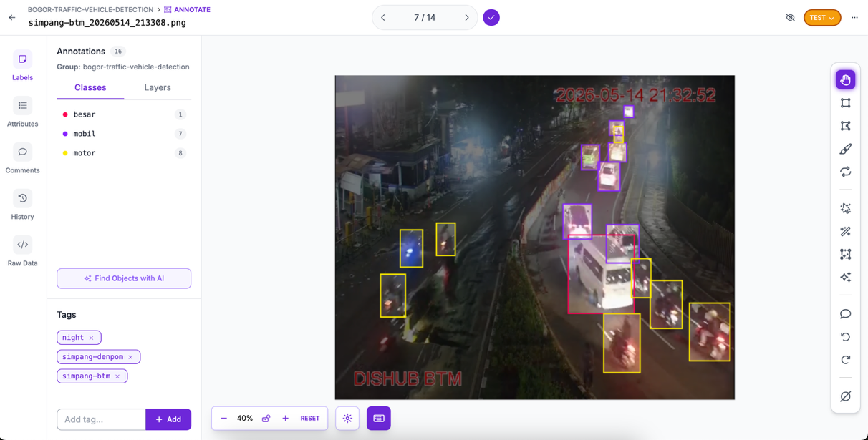Image resolution: width=868 pixels, height=440 pixels.
Task: Select the brush tool
Action: point(845,149)
